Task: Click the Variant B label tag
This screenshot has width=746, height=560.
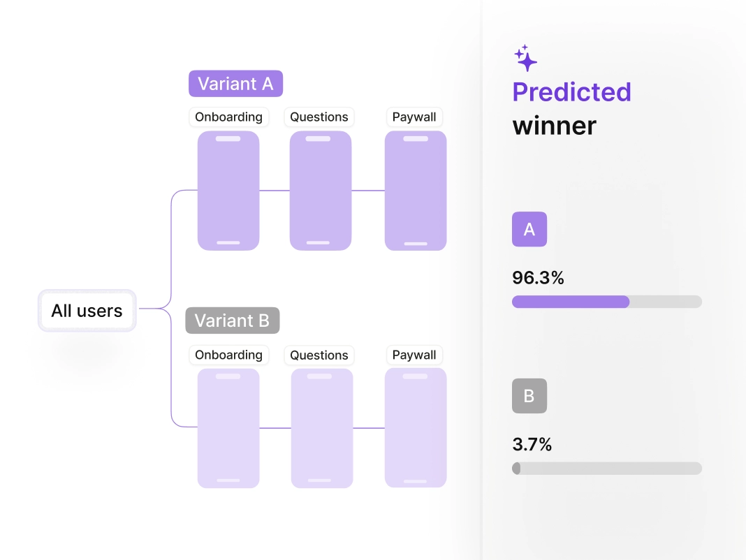Action: [x=232, y=320]
